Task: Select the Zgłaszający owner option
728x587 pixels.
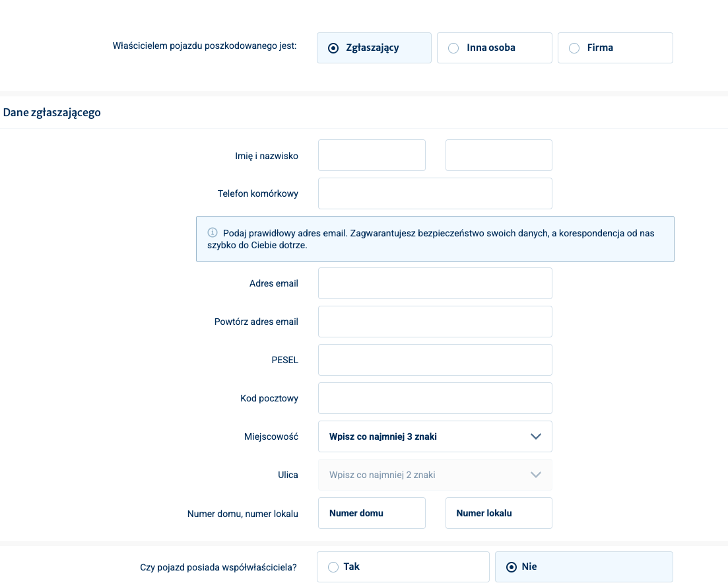Action: point(374,48)
